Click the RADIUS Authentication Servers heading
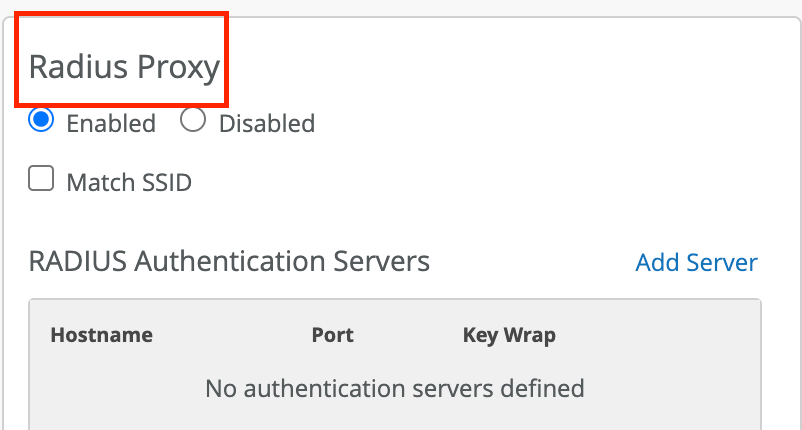 coord(229,261)
